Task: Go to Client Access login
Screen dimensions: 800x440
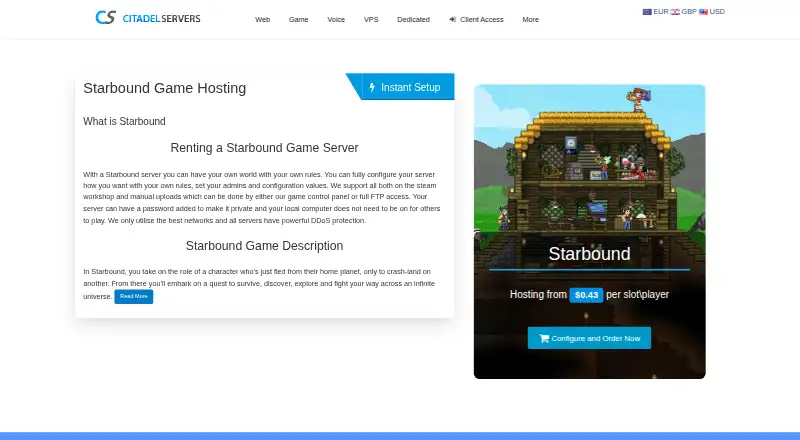Action: [x=477, y=19]
